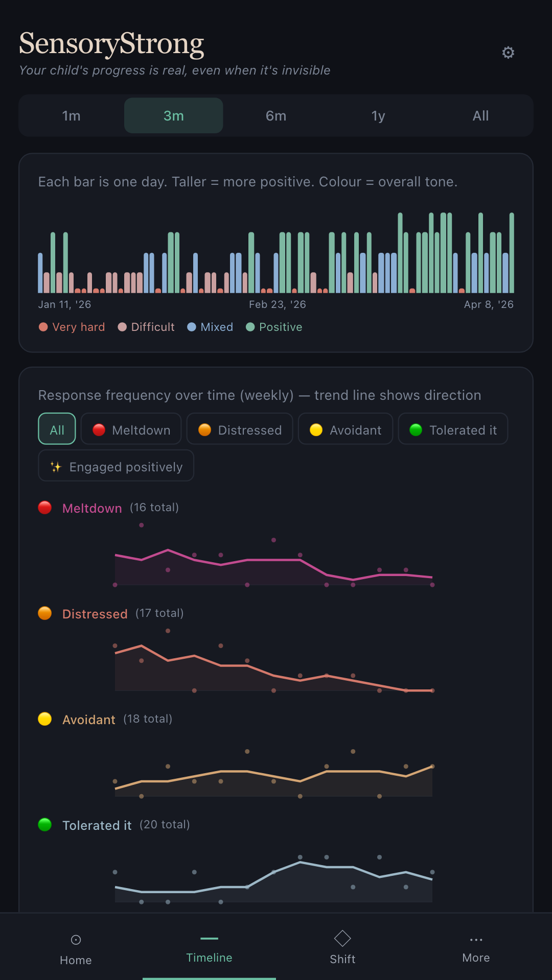Click the Jan 11, '26 axis label
Screen dimensions: 552x980
(x=64, y=304)
